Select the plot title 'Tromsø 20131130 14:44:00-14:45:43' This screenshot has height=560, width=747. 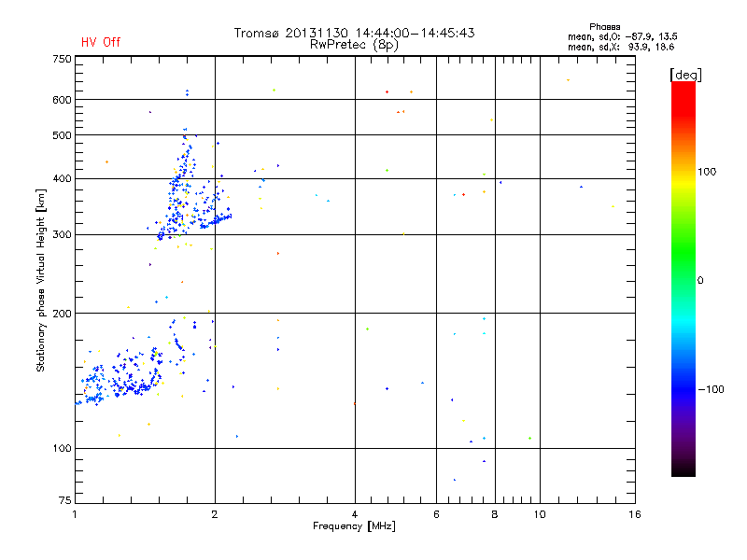354,33
